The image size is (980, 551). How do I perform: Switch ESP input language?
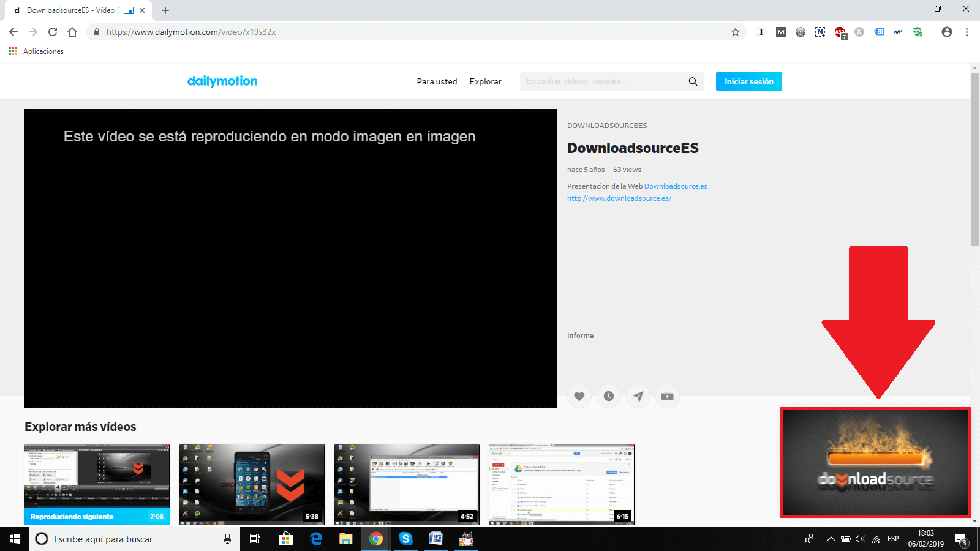[x=893, y=539]
